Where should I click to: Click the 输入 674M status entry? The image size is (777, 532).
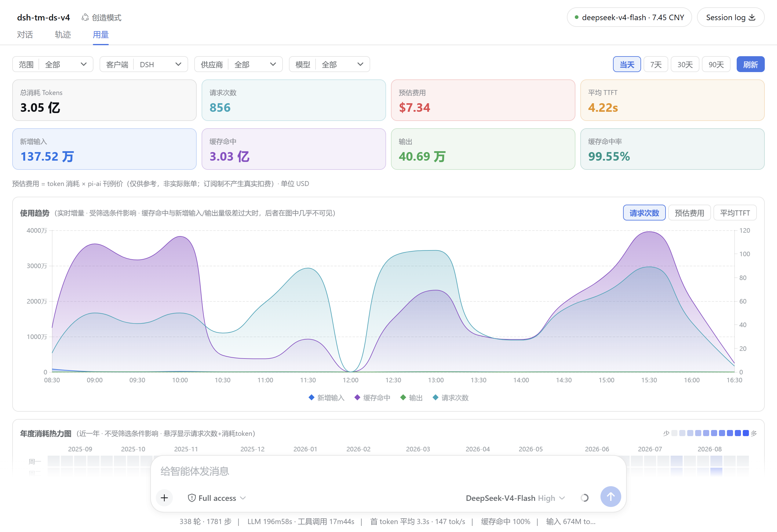570,521
